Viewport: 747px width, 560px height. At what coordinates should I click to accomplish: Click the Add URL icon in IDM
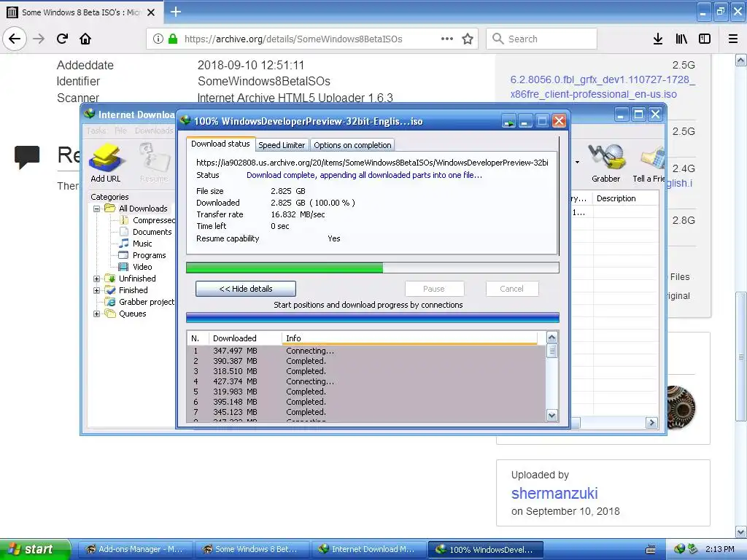[106, 163]
